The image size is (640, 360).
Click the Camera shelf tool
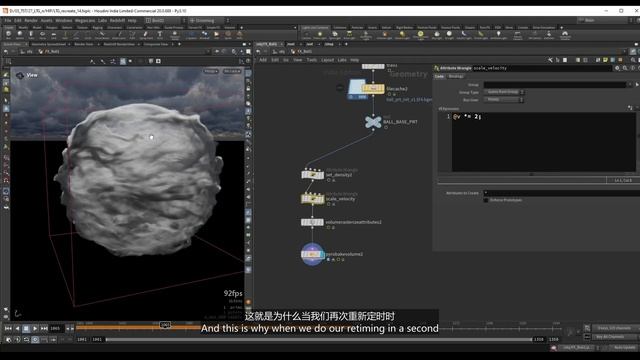[307, 35]
